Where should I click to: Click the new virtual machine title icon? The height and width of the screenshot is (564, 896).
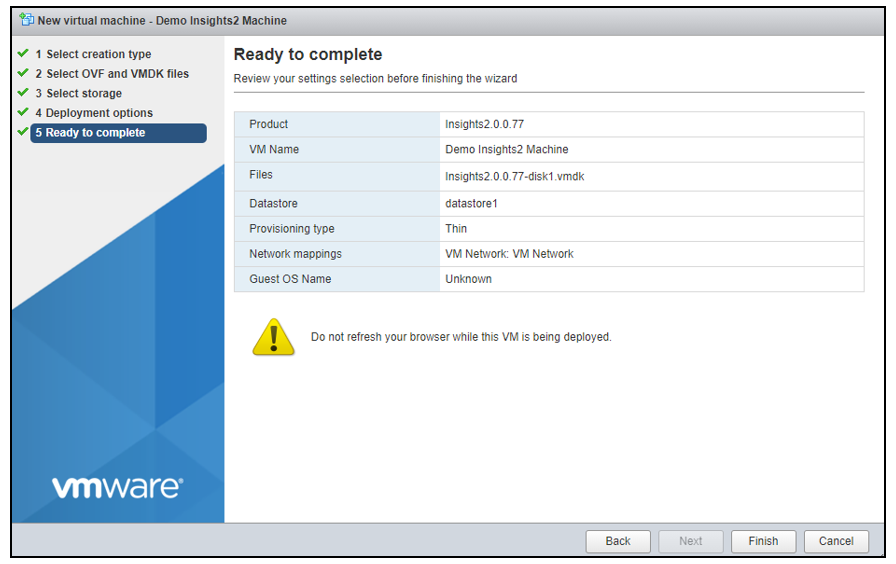[x=26, y=19]
